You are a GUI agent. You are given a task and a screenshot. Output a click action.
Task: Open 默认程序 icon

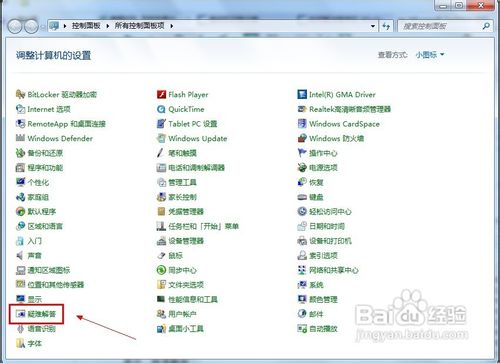click(x=20, y=211)
